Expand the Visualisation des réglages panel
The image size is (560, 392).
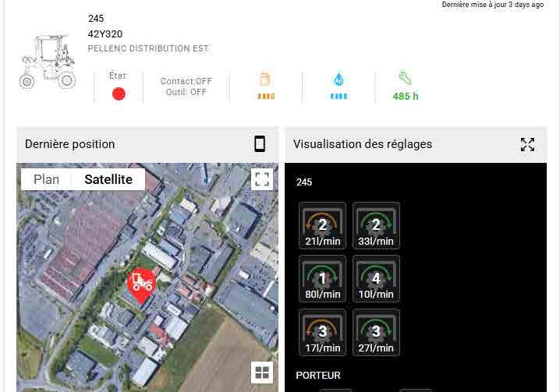(x=527, y=145)
